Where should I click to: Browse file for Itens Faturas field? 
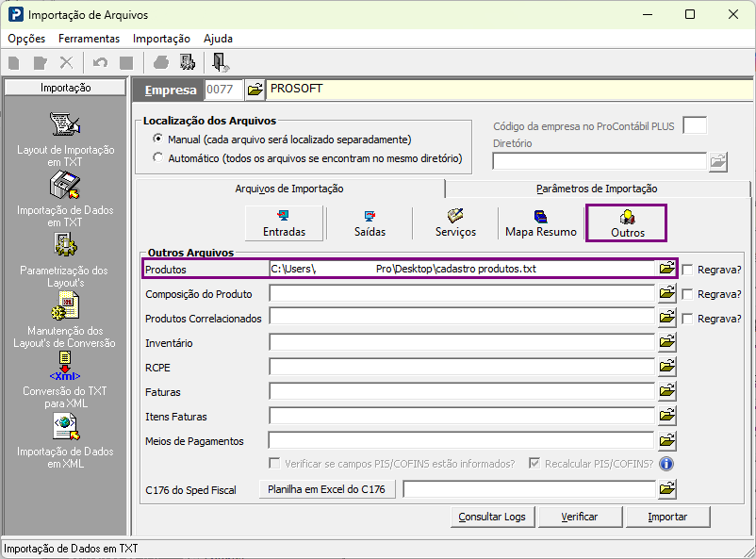click(667, 416)
